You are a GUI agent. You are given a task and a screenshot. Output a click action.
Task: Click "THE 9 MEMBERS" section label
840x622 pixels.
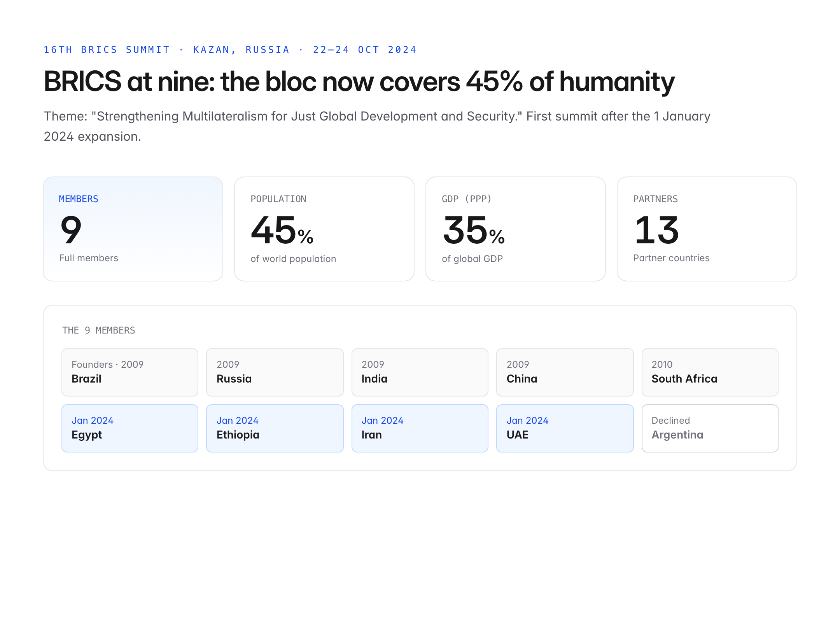coord(99,330)
